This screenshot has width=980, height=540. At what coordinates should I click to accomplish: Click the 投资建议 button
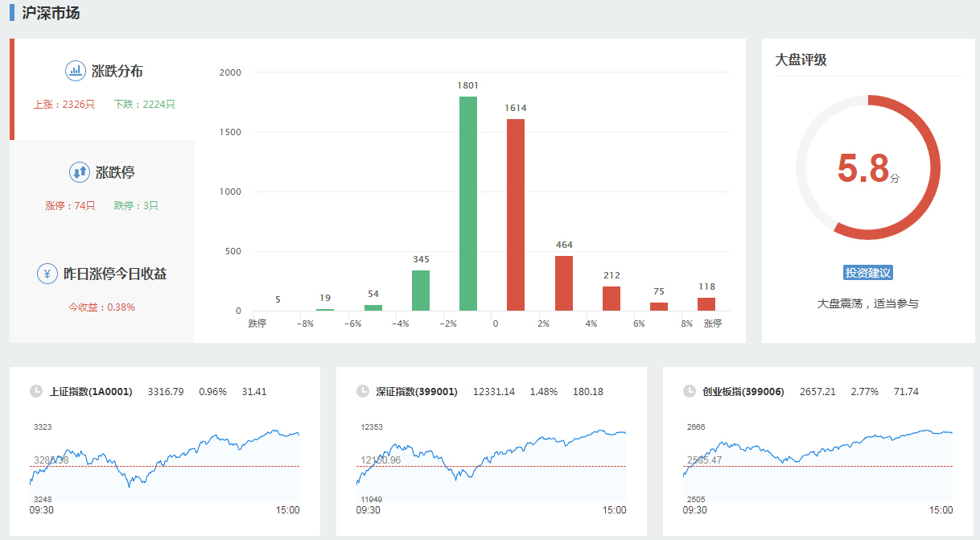coord(868,273)
